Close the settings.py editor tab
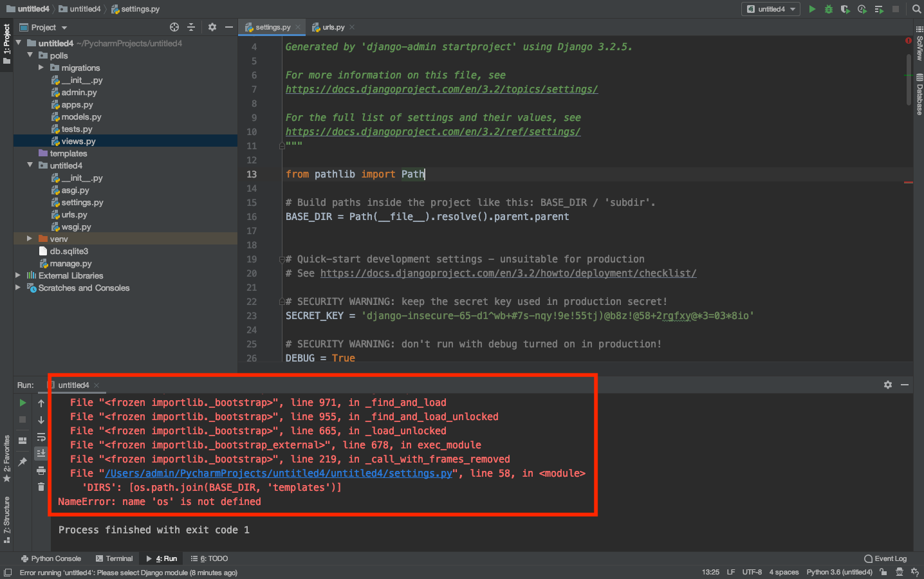924x579 pixels. [x=298, y=27]
